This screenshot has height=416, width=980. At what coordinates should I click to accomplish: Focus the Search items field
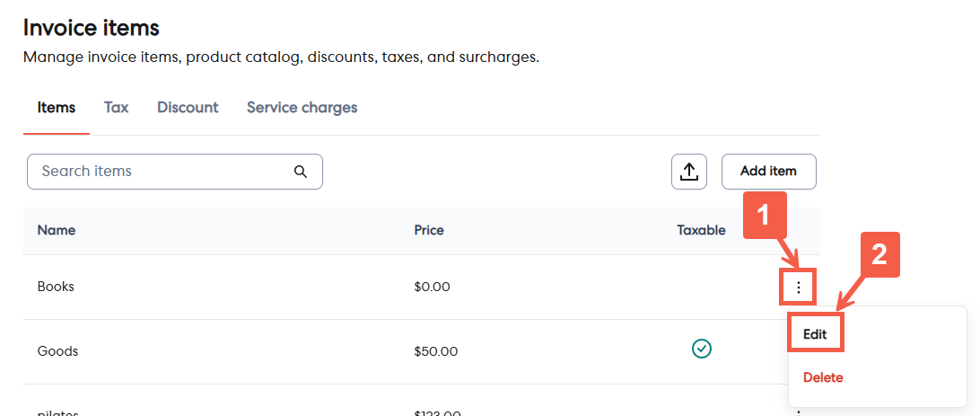point(162,172)
